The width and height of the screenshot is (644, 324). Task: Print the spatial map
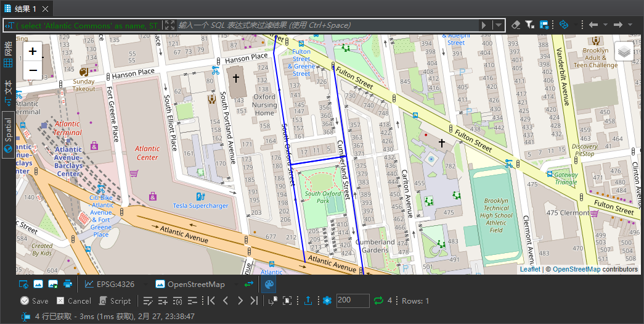point(67,284)
